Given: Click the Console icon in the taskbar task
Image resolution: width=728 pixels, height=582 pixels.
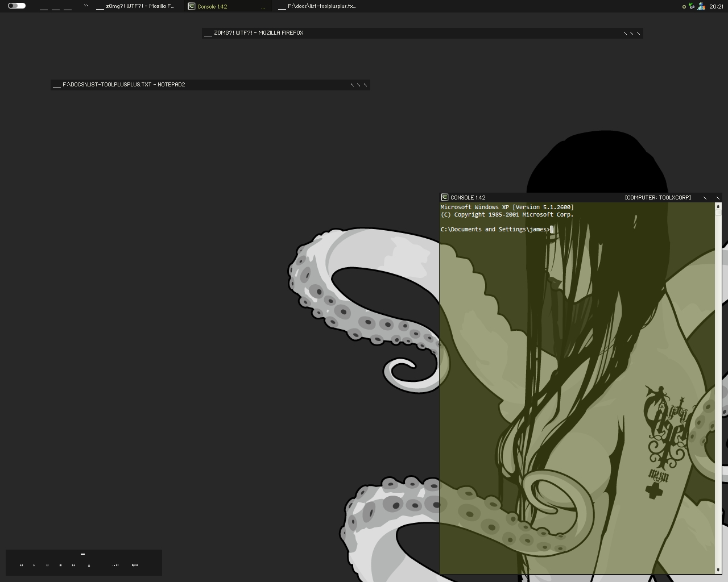Looking at the screenshot, I should point(192,6).
